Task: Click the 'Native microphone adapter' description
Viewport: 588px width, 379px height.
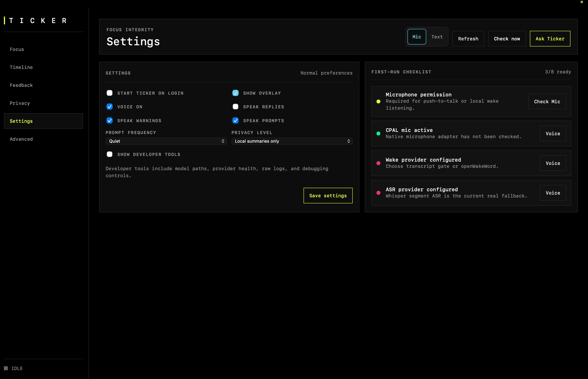Action: coord(453,137)
